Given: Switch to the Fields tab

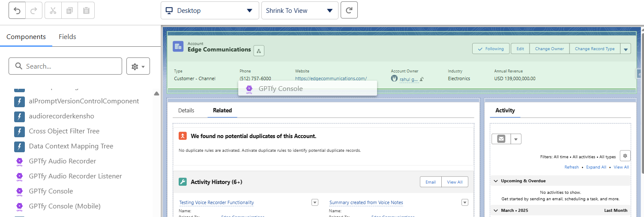Looking at the screenshot, I should point(67,37).
